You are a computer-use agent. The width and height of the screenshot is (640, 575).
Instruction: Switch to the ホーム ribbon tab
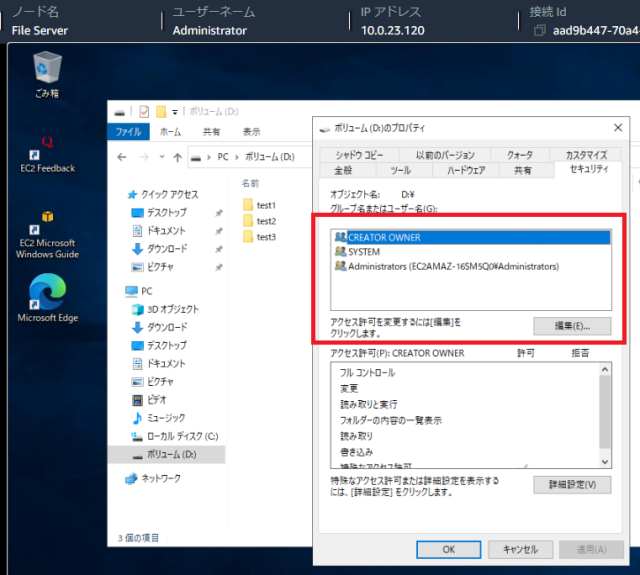point(170,132)
